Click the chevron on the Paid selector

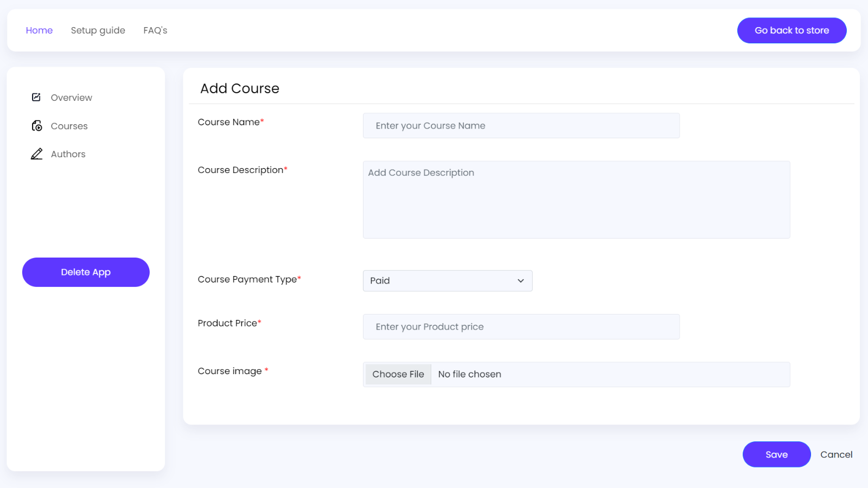tap(520, 281)
